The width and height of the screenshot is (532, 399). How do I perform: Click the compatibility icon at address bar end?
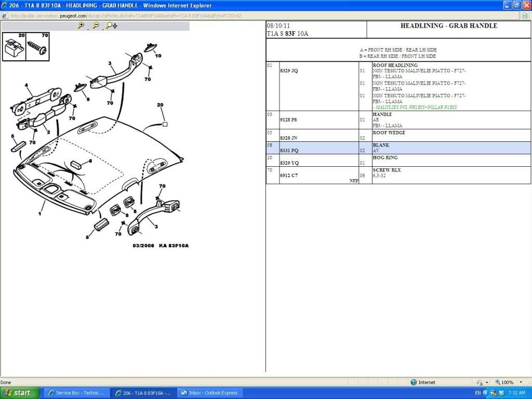tap(525, 16)
